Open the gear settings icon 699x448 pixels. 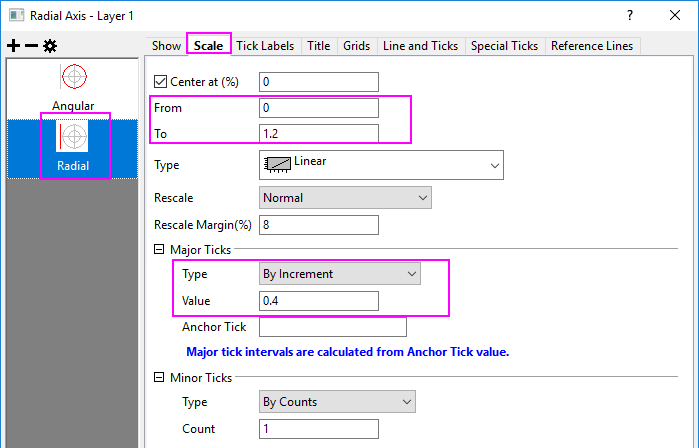[50, 46]
